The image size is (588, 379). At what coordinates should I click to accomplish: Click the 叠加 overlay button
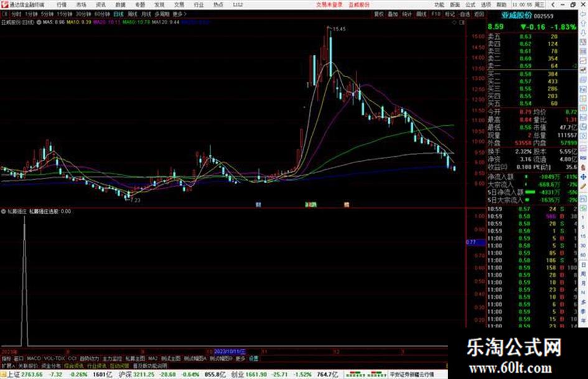click(393, 14)
